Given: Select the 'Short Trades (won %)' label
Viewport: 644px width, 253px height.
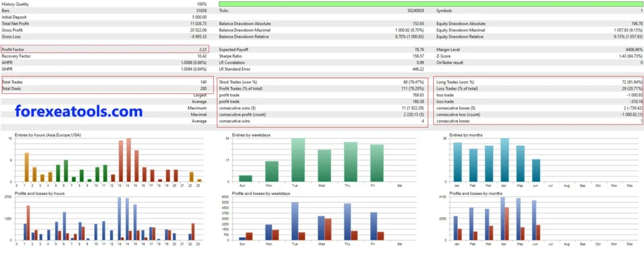Looking at the screenshot, I should [x=238, y=82].
